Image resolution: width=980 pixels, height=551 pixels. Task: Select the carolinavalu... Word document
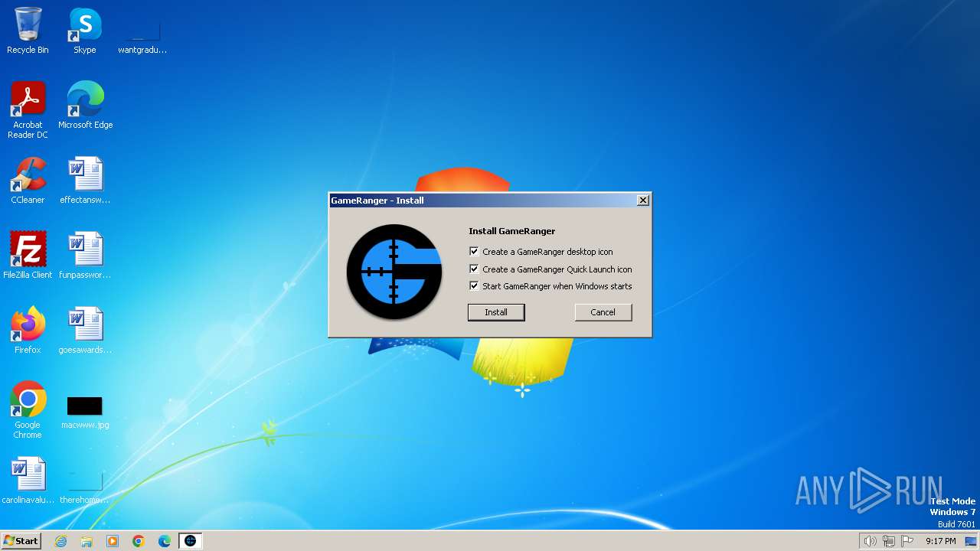pyautogui.click(x=28, y=481)
